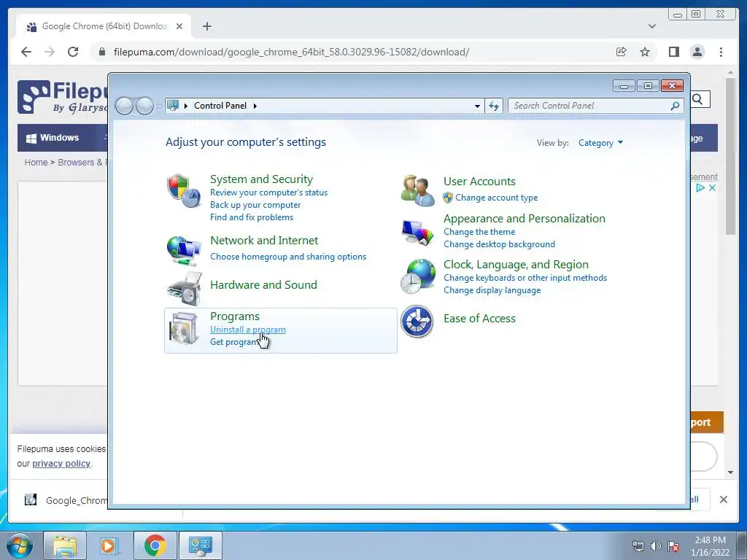
Task: Click taskbar clock showing 2:48 PM
Action: point(710,546)
